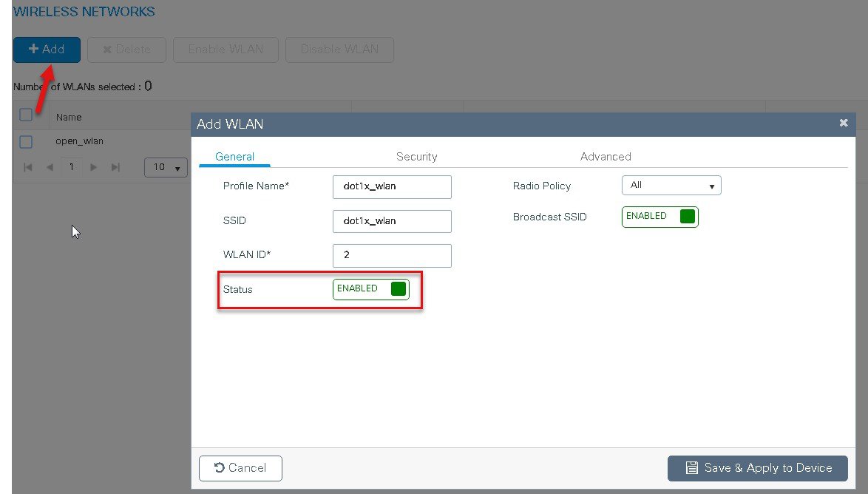Viewport: 868px width, 494px height.
Task: Click the Enable WLAN button
Action: [x=226, y=50]
